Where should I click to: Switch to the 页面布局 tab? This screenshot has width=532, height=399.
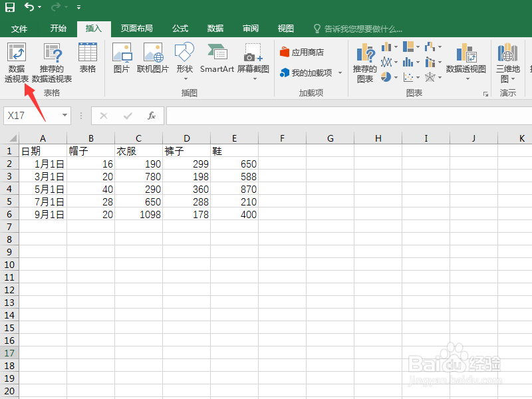click(x=137, y=29)
